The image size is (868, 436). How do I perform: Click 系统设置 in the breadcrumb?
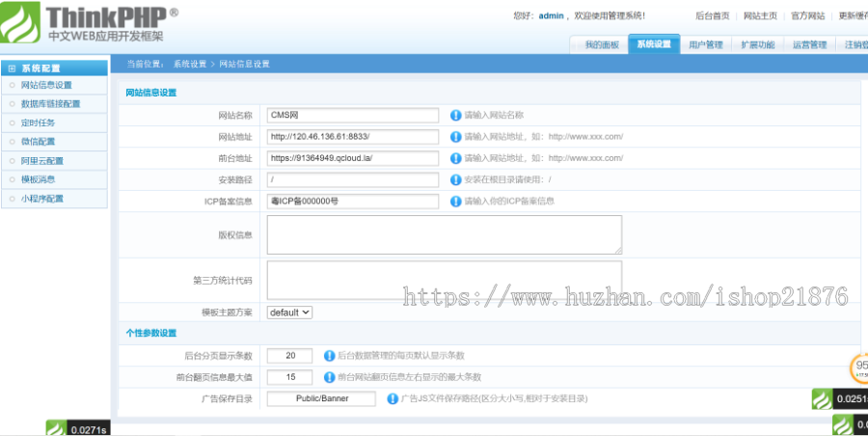pos(190,65)
